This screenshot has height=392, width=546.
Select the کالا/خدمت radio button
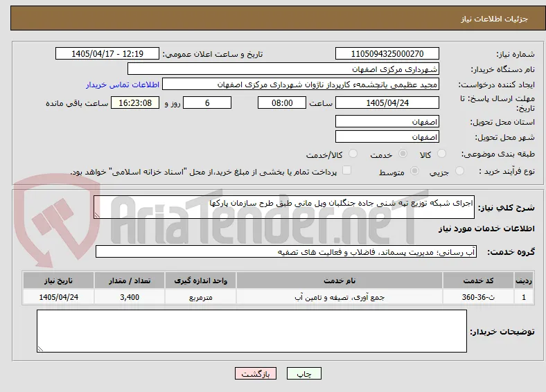[x=353, y=154]
